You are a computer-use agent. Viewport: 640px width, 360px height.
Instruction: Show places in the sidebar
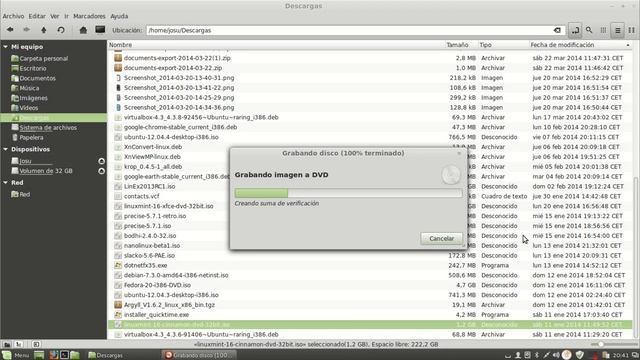[7, 344]
